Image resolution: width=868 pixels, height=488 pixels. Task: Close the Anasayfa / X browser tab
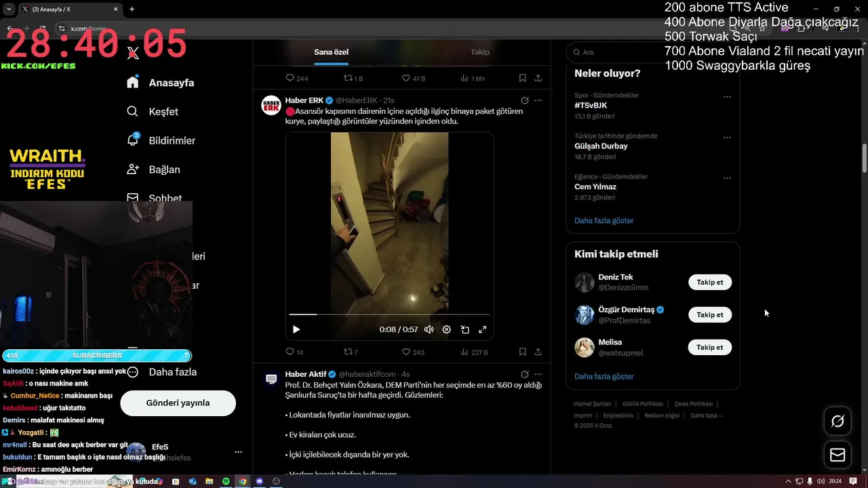(116, 9)
